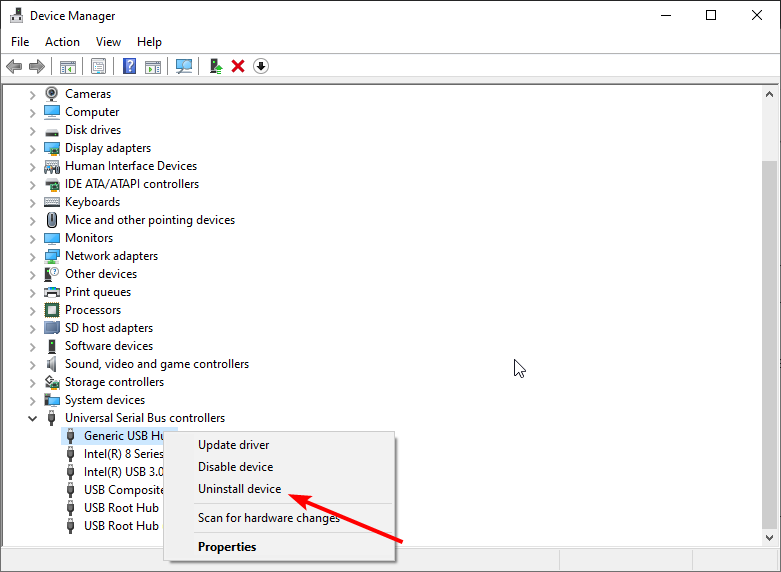
Task: Click Scan for hardware changes monitor icon
Action: pos(184,66)
